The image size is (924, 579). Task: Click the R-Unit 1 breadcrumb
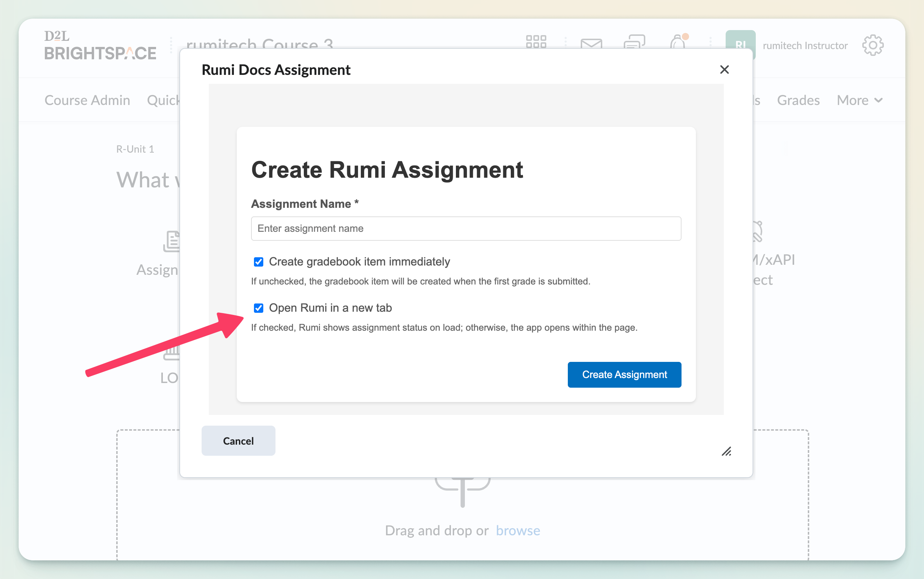coord(135,149)
